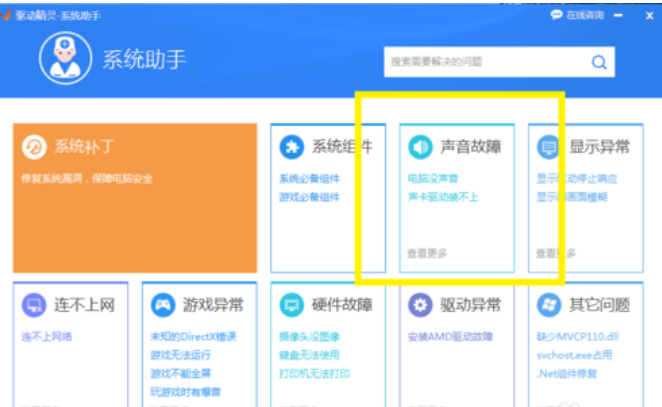Open the 安装AMD驱动故障 link
The width and height of the screenshot is (662, 407).
449,337
